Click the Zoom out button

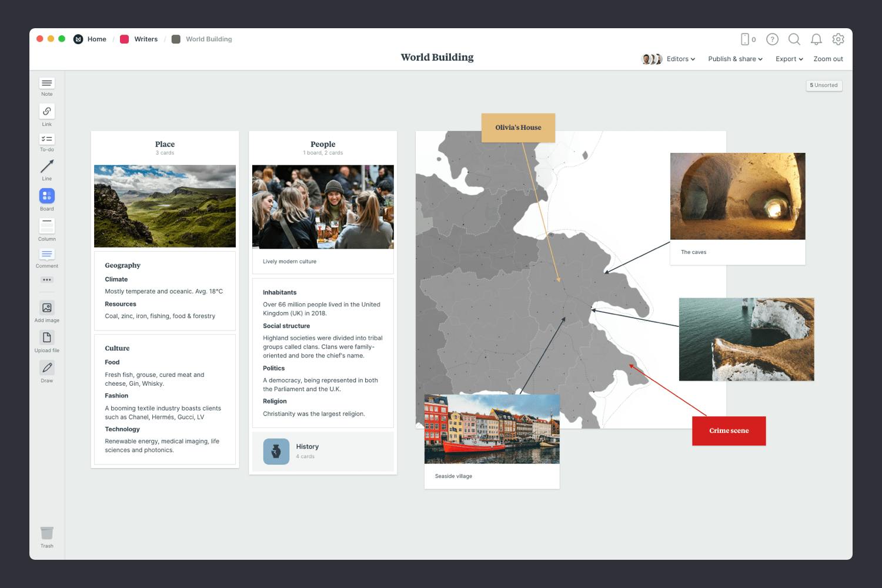point(828,59)
